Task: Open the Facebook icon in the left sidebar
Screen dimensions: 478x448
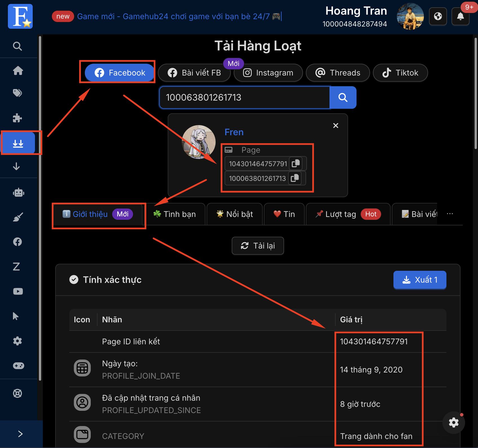Action: pyautogui.click(x=17, y=241)
